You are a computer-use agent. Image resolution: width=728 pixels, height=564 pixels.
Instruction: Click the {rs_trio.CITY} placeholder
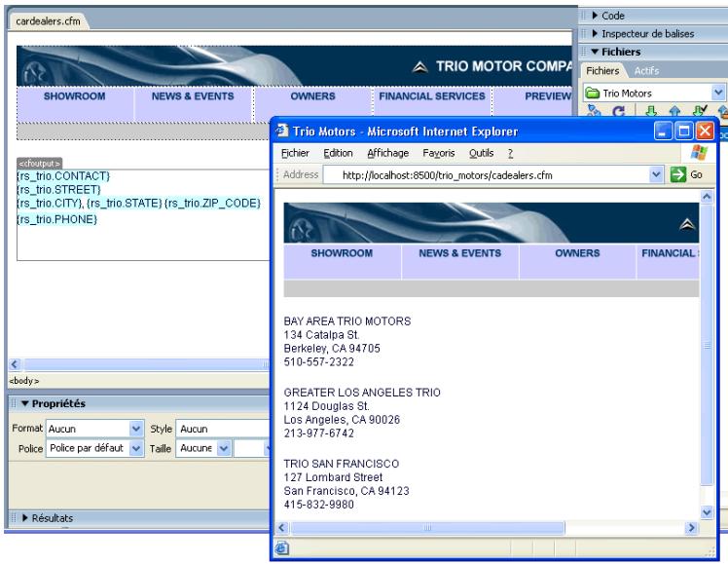51,203
